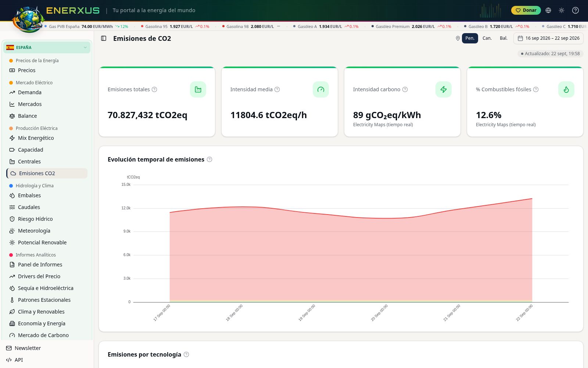Click the factory icon on Emisiones totales card

(198, 89)
